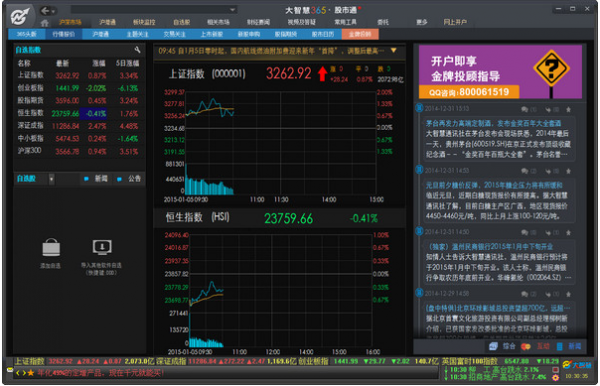Open the 北京环球影城 headline

click(498, 308)
